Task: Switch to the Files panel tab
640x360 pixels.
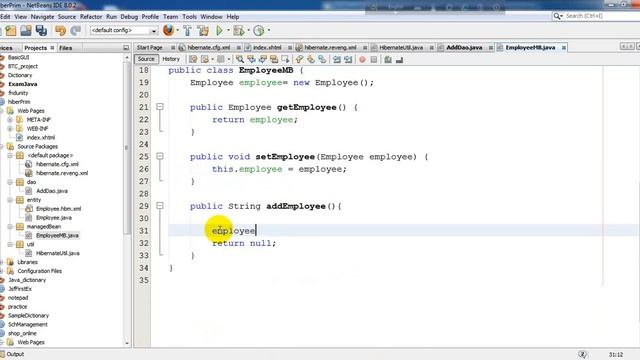Action: (x=65, y=48)
